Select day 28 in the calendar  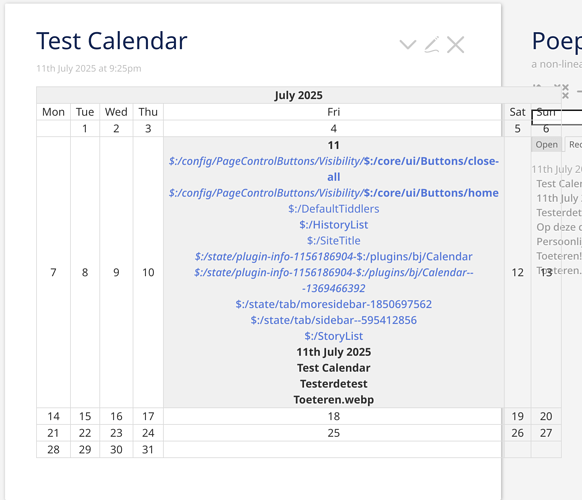click(53, 450)
